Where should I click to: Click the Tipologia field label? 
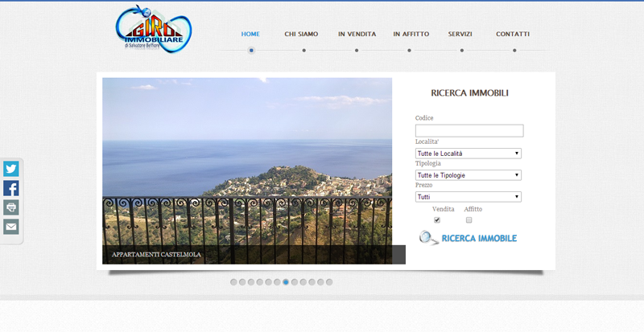click(428, 163)
